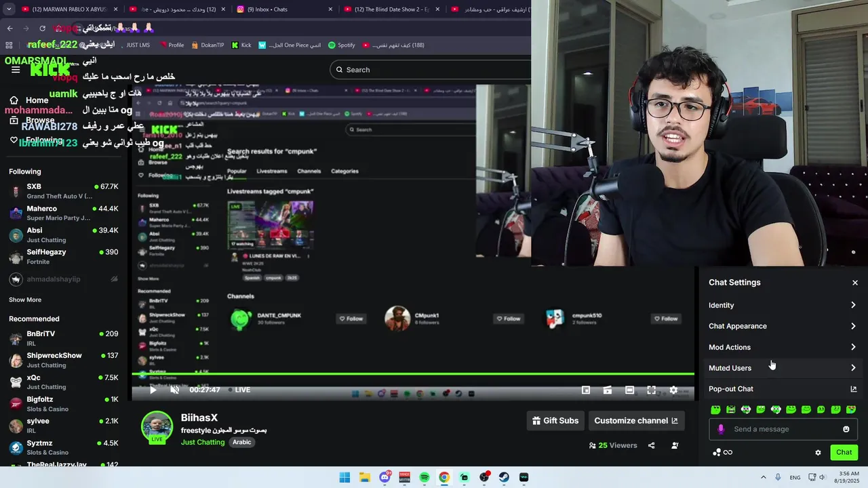
Task: Click the Arabic language tag
Action: [242, 442]
